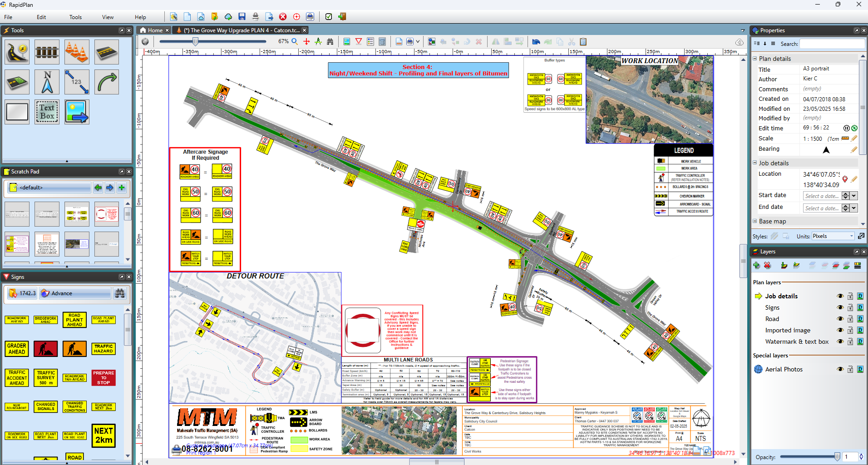Select the insert image tool
The width and height of the screenshot is (868, 465).
pyautogui.click(x=77, y=112)
